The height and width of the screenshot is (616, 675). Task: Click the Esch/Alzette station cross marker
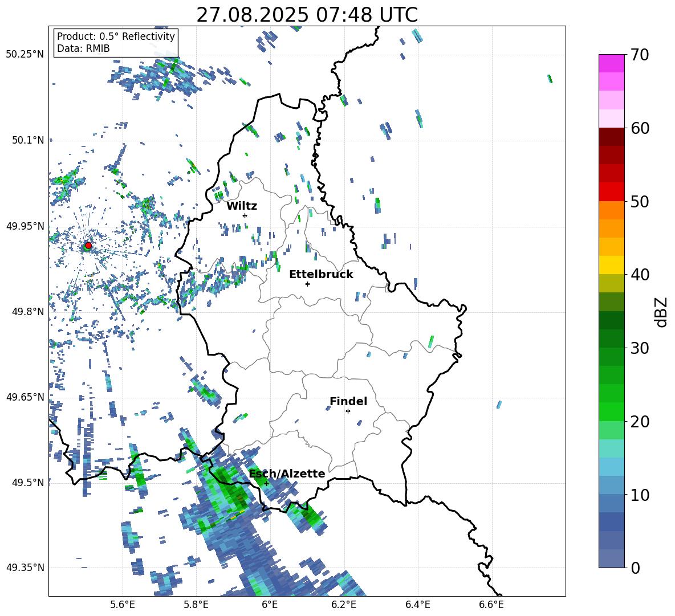(266, 483)
